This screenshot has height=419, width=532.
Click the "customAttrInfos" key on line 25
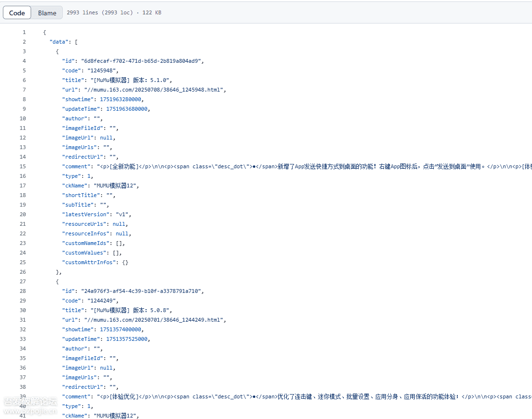point(89,262)
